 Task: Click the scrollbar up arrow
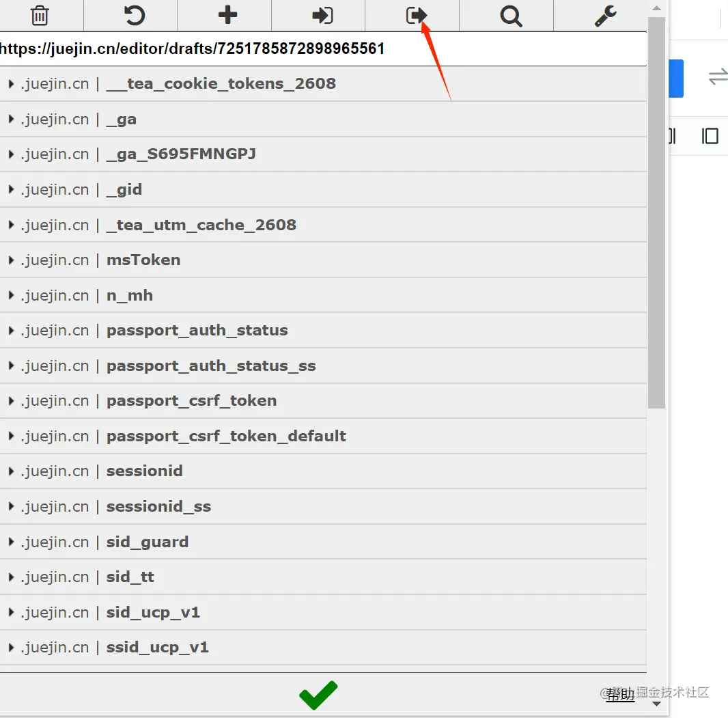tap(656, 8)
